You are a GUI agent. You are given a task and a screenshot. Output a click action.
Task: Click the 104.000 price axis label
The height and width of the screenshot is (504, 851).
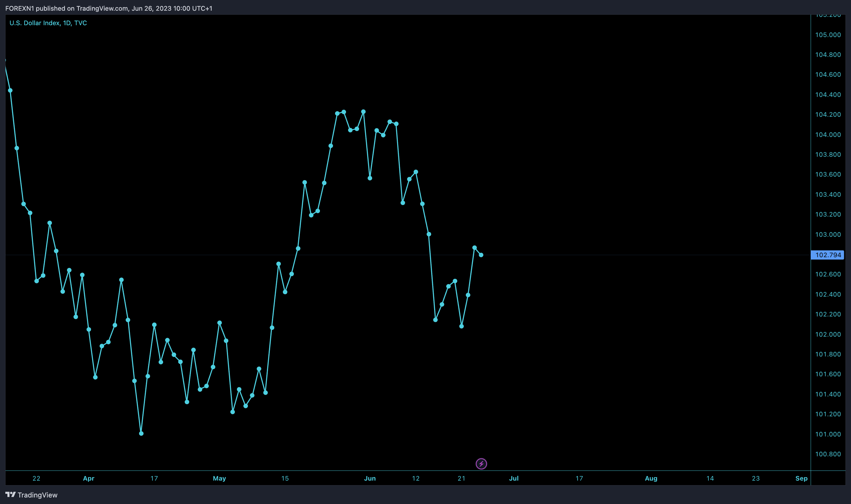pyautogui.click(x=828, y=135)
